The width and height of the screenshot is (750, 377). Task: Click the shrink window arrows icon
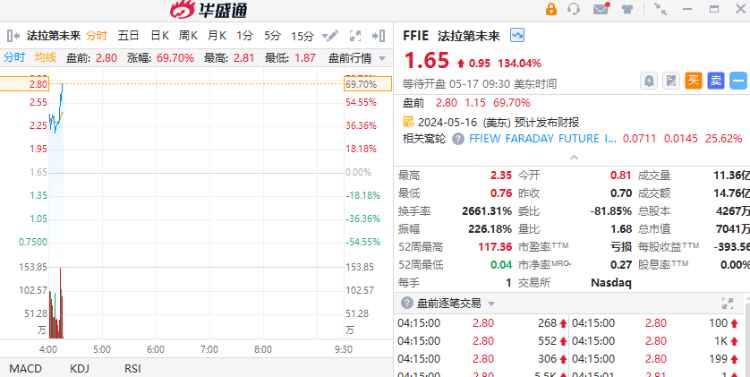(661, 9)
